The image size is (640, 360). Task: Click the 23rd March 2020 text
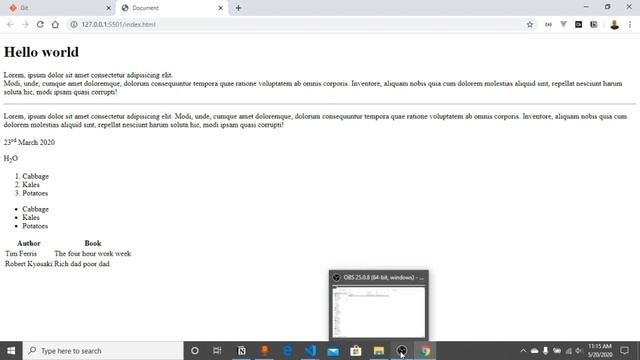29,142
